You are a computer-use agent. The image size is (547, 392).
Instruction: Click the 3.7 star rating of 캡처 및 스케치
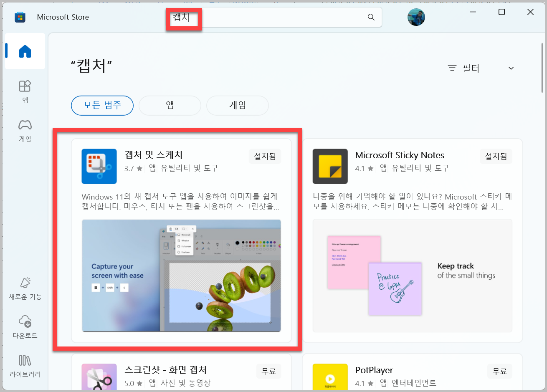(134, 168)
